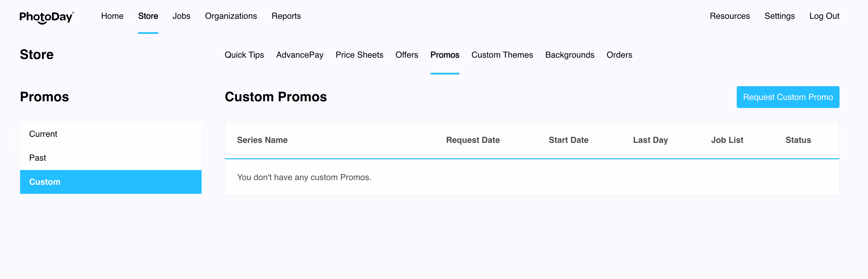Go to Settings

coord(779,16)
